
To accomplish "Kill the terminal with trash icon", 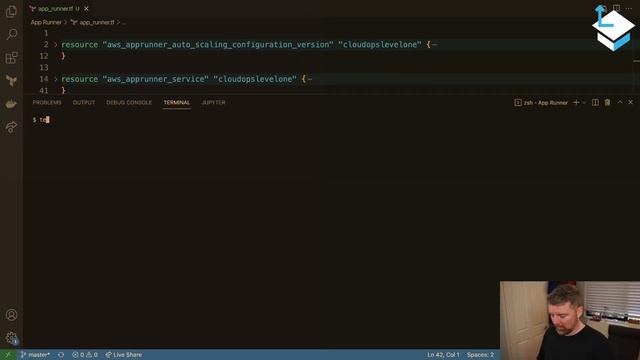I will pos(607,102).
